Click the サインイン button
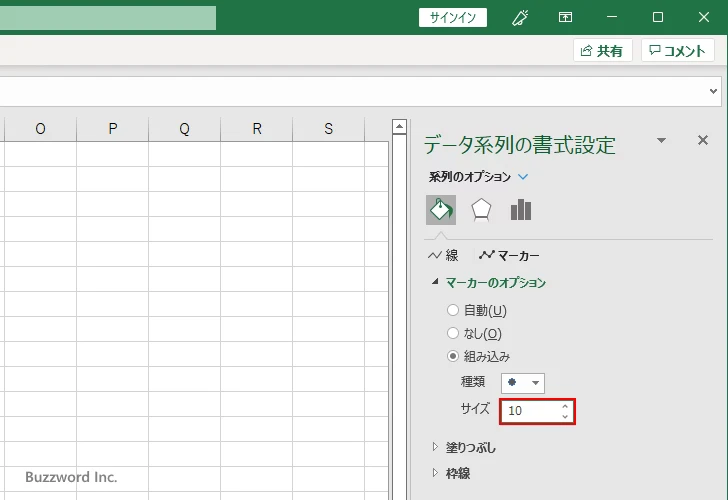The height and width of the screenshot is (500, 728). click(x=453, y=17)
